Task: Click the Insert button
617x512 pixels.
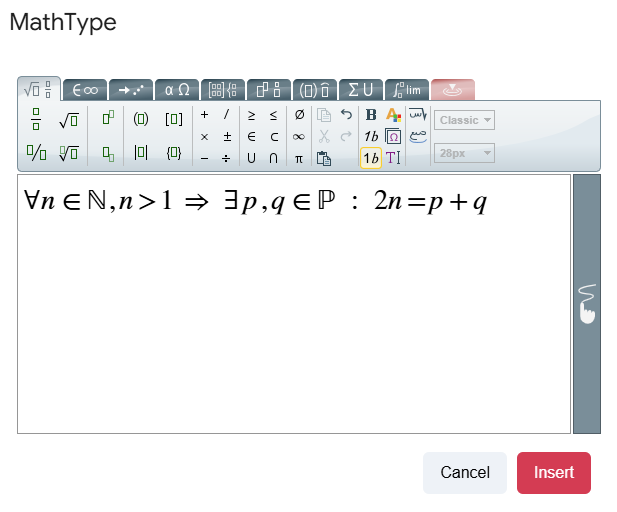Action: pyautogui.click(x=553, y=473)
